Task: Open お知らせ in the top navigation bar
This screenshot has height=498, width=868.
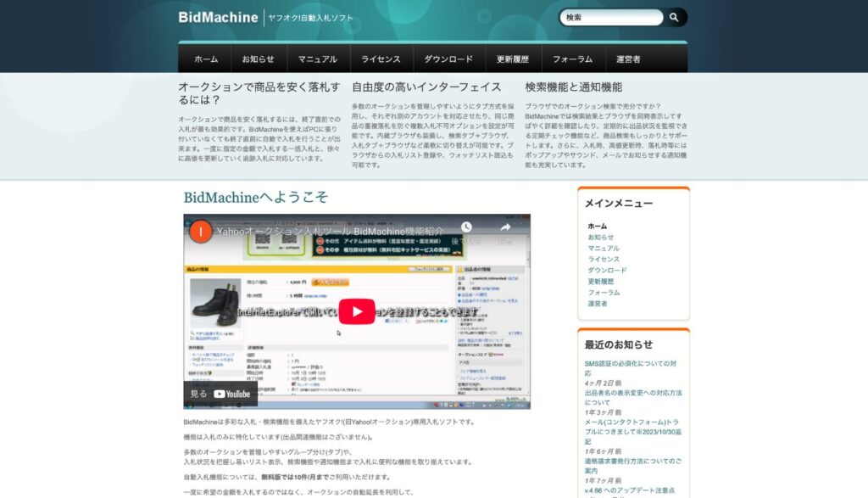Action: pos(258,59)
